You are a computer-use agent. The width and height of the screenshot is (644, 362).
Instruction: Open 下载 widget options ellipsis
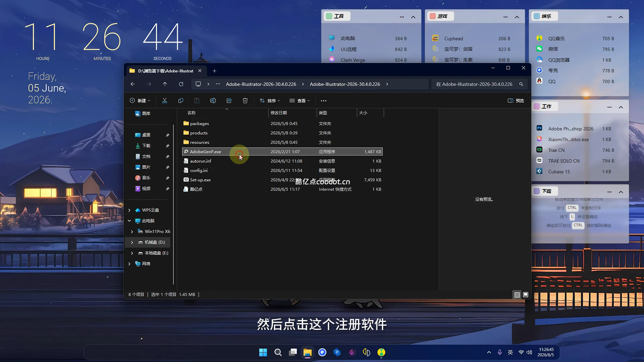[609, 192]
